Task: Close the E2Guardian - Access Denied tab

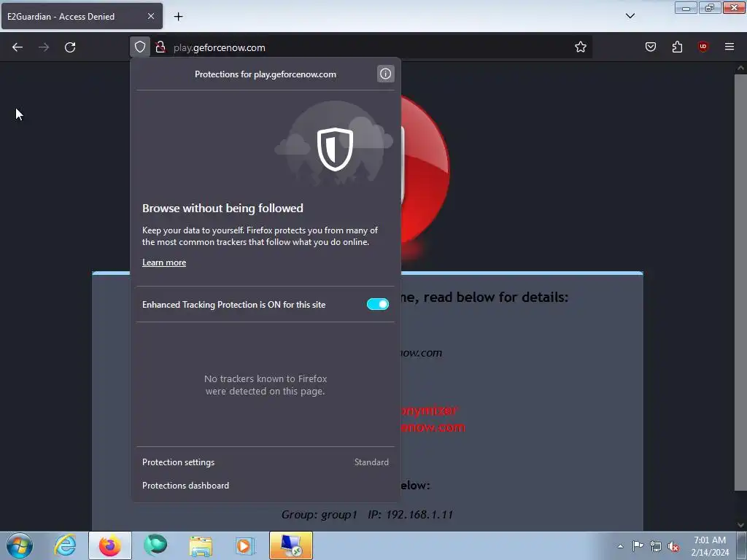Action: point(151,16)
